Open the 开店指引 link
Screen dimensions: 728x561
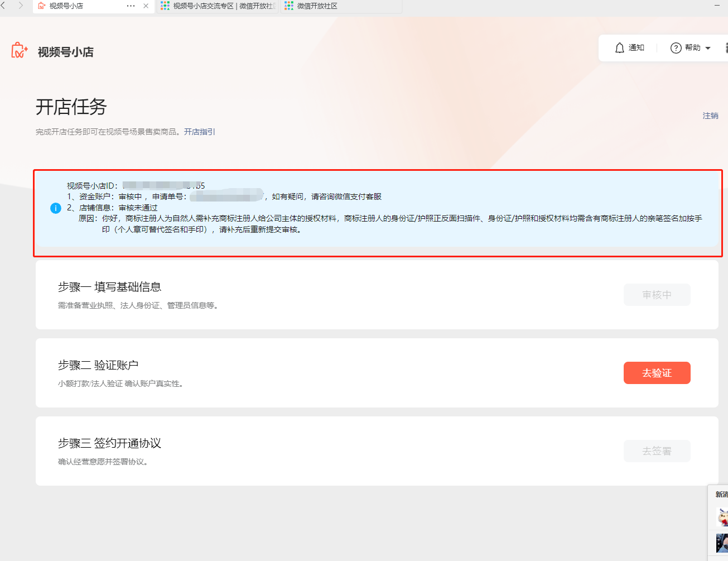[200, 132]
